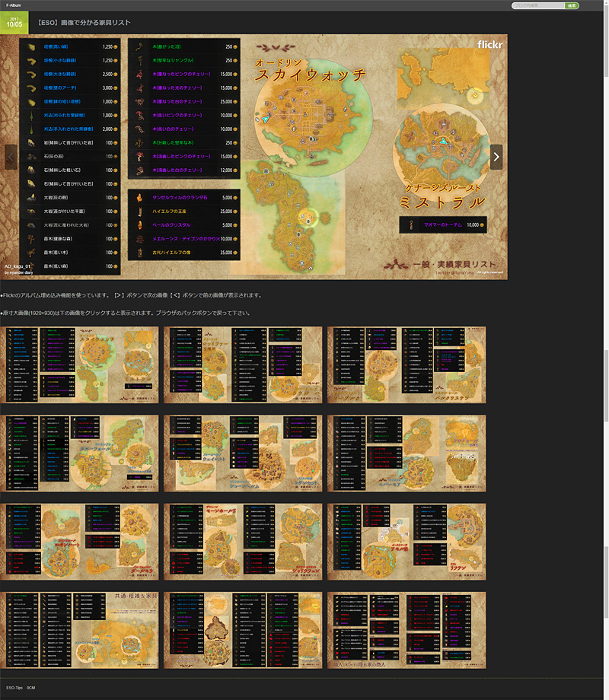Open the AD_kagu_01 image title link
The width and height of the screenshot is (609, 700).
point(17,266)
